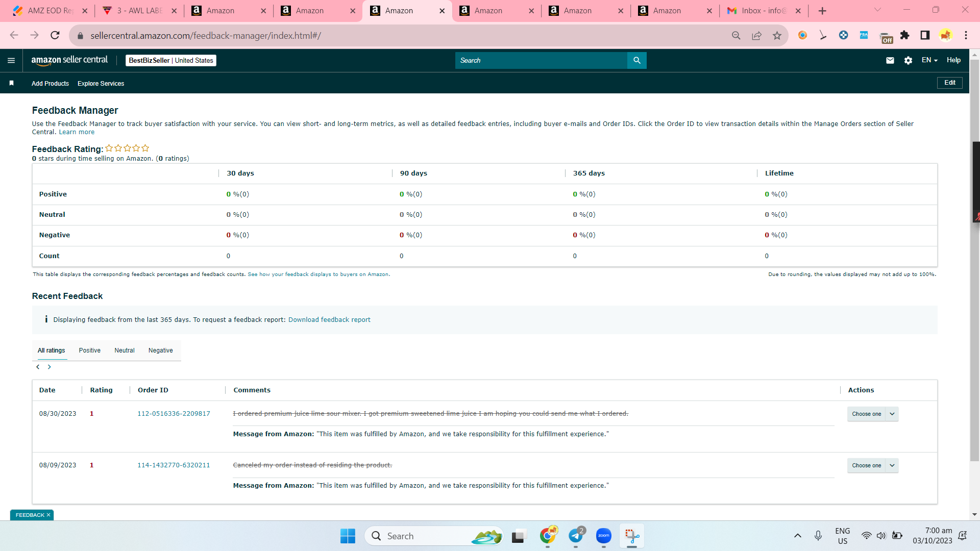Open the Chrome three-dot menu
This screenshot has height=551, width=980.
[966, 35]
